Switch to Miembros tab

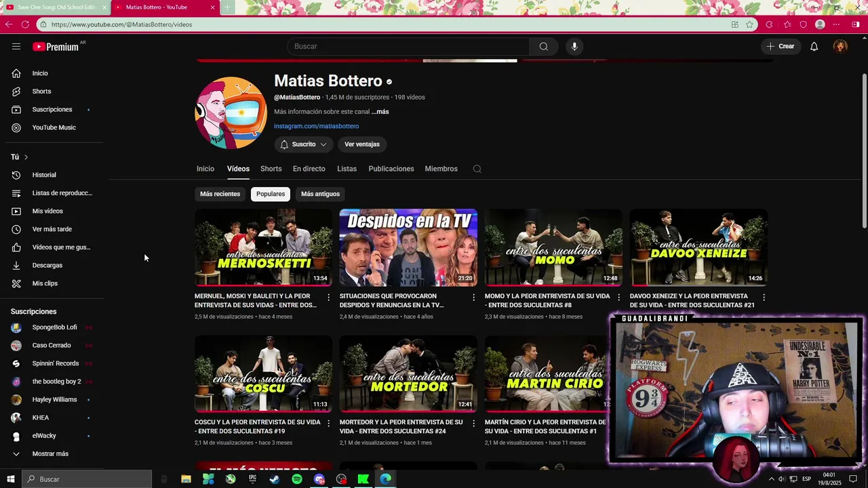point(441,169)
